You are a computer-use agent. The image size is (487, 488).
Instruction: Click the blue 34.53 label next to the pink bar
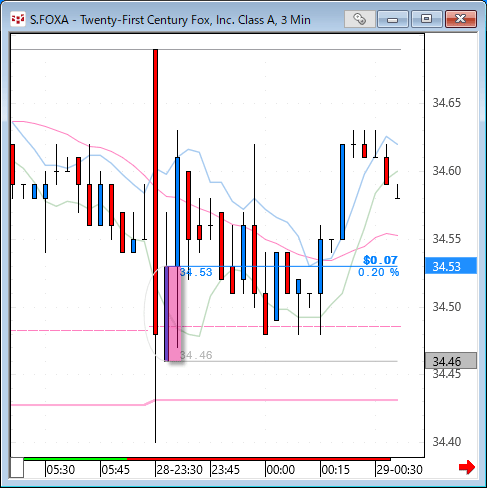(x=196, y=272)
